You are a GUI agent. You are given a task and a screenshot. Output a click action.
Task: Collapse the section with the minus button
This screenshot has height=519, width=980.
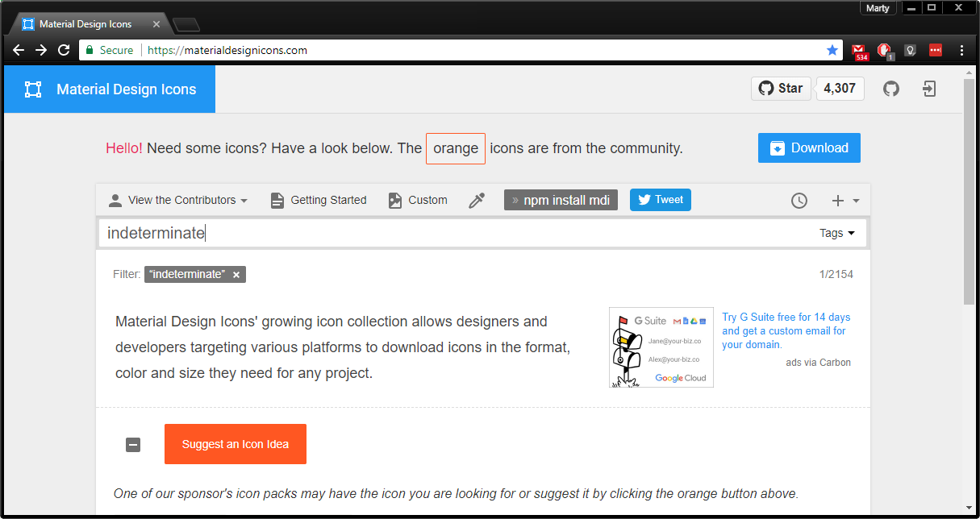pos(133,444)
